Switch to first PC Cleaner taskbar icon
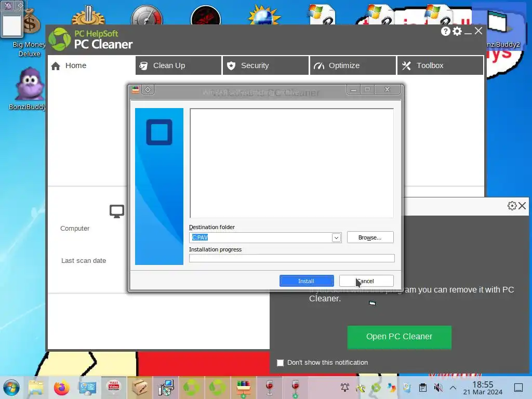Screen dimensions: 532x399 coord(192,388)
